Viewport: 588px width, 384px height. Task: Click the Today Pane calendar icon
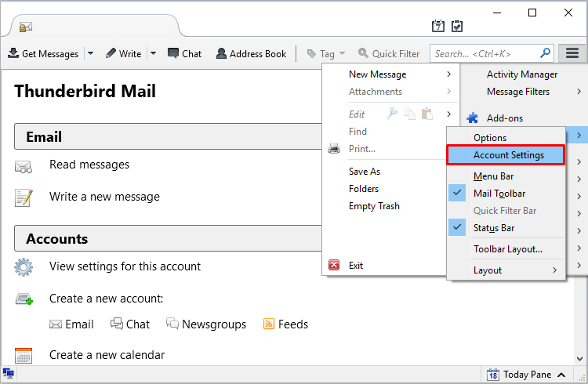click(493, 375)
